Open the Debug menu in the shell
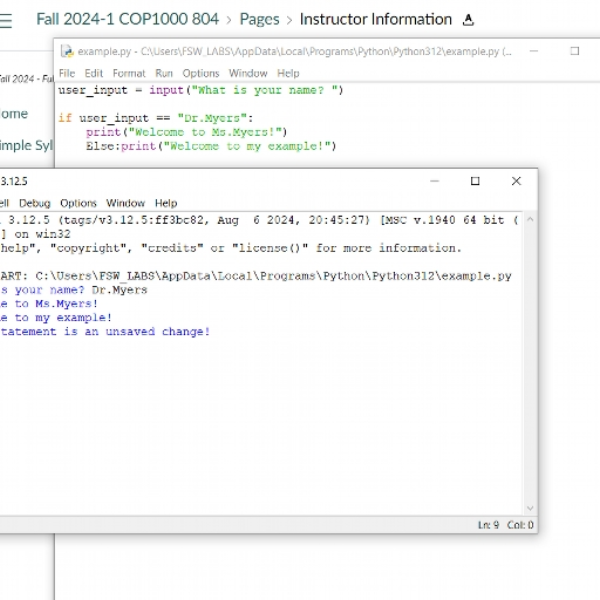Screen dimensions: 600x600 (35, 203)
